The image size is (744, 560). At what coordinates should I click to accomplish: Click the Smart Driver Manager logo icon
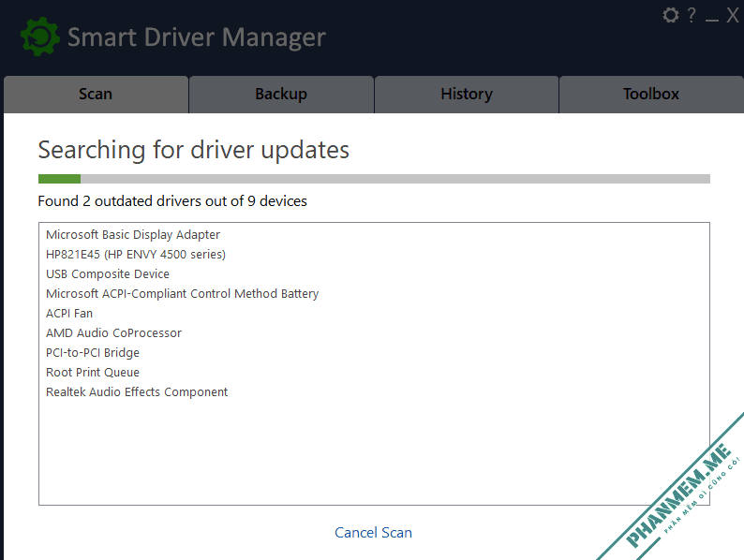[x=40, y=37]
